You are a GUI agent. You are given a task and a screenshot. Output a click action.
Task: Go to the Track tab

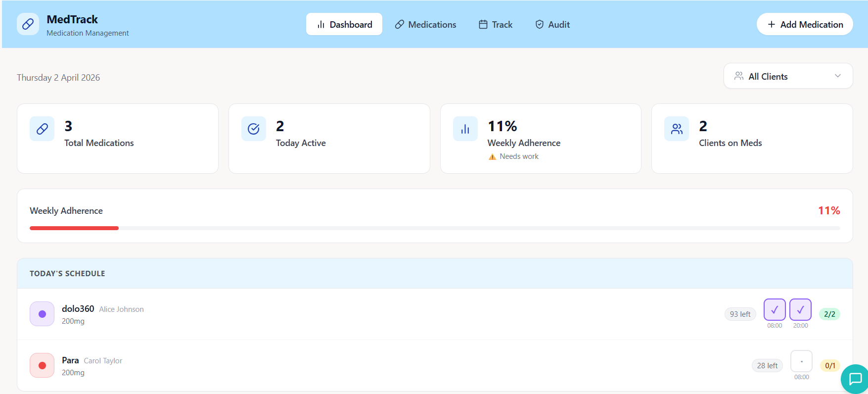(x=496, y=24)
